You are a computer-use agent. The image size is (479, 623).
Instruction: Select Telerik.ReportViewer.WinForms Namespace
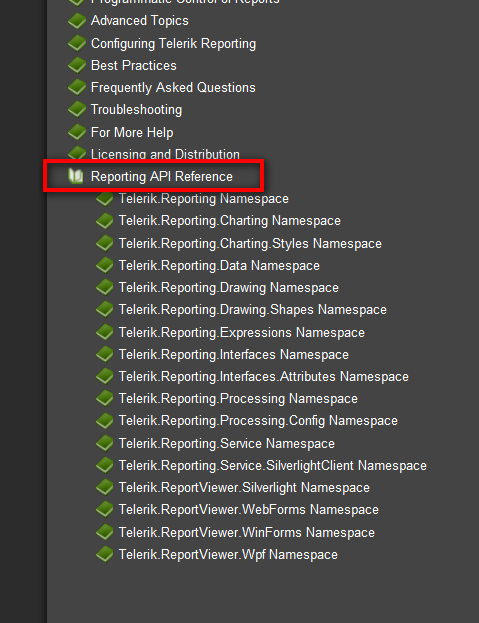click(247, 532)
